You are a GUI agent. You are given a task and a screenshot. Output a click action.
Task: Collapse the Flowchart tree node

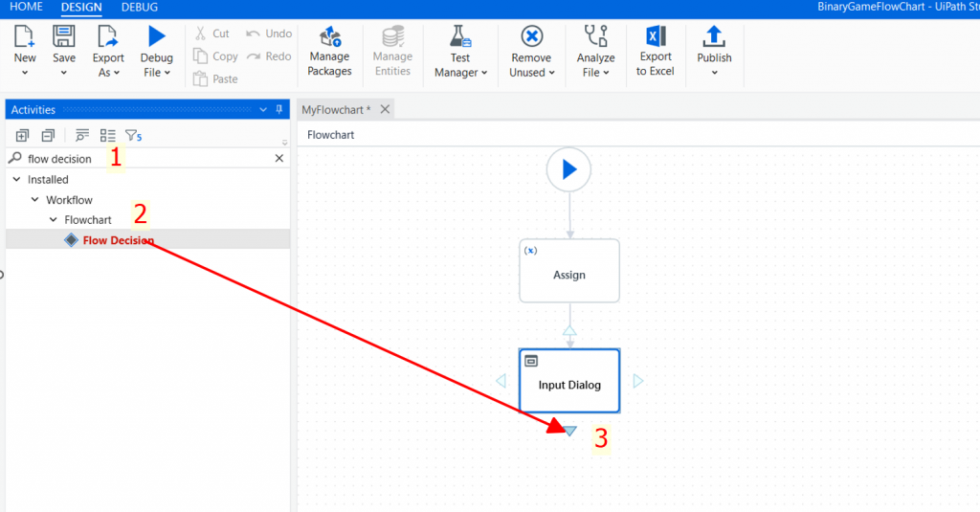pos(54,219)
